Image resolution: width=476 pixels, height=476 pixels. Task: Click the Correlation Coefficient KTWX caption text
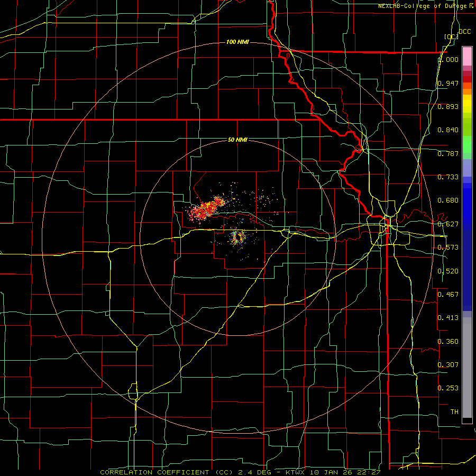[240, 472]
